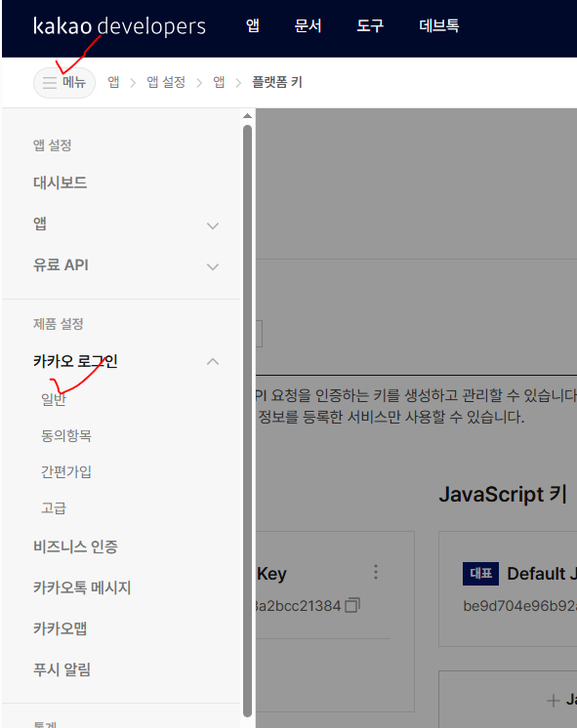Click 앱 sidebar menu label
Screen dimensions: 577x728
39,223
